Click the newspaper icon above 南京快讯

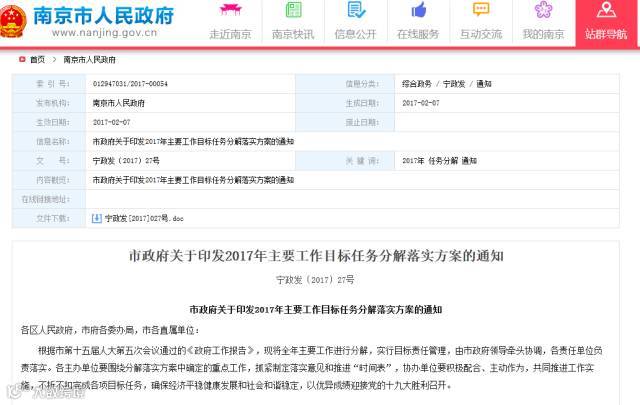coord(293,10)
